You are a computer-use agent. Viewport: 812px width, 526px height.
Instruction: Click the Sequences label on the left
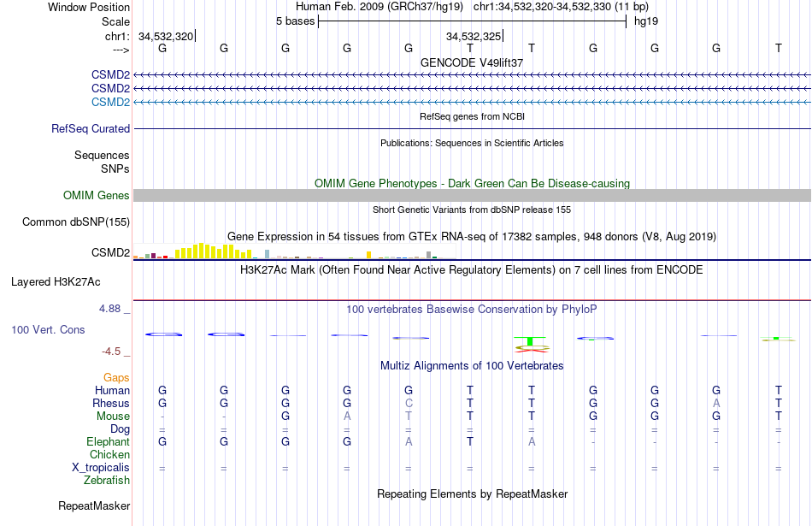(102, 155)
